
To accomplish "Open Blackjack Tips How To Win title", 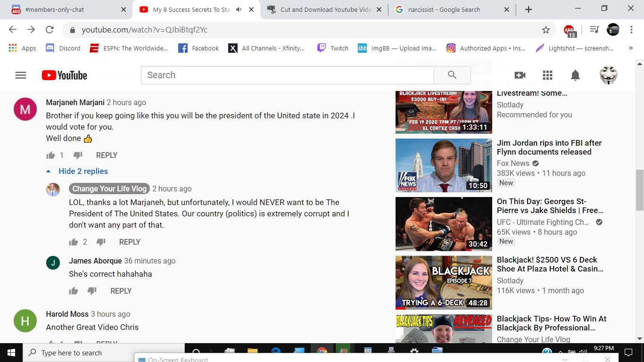I will (552, 323).
